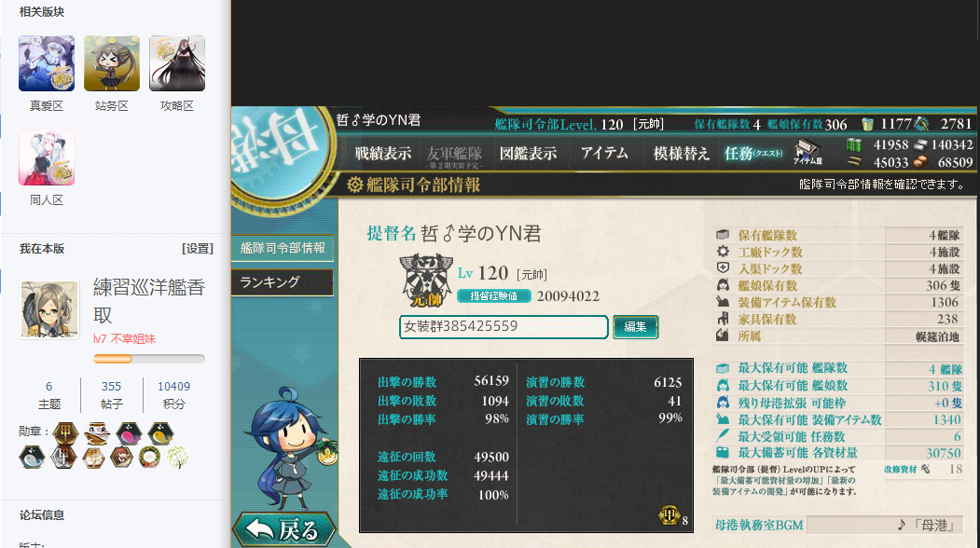Click the gold 甲 medal icon
Image resolution: width=980 pixels, height=548 pixels.
pos(669,515)
